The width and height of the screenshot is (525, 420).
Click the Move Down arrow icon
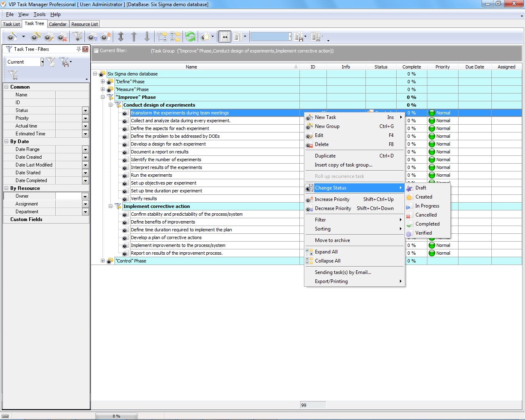(147, 37)
